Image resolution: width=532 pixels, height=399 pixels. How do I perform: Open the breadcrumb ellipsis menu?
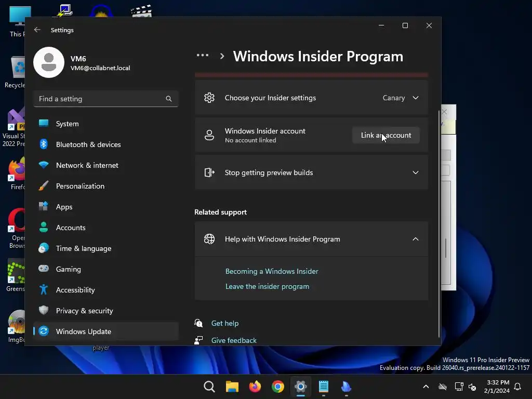pos(203,56)
